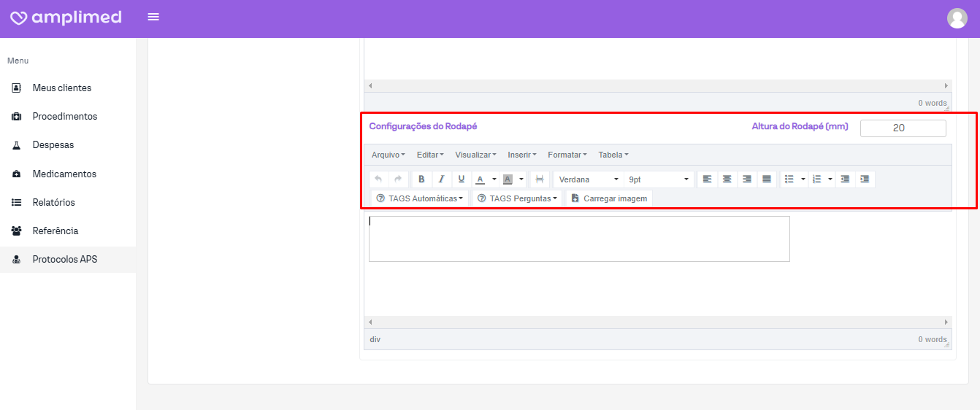Go to Protocolos APS in sidebar
The height and width of the screenshot is (410, 980).
pyautogui.click(x=65, y=260)
